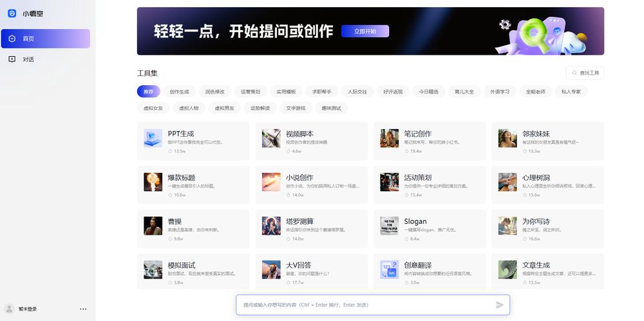Open the PPT生成 card title
The image size is (644, 321).
click(181, 134)
